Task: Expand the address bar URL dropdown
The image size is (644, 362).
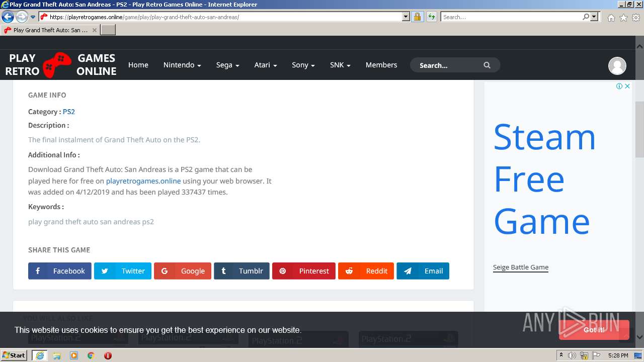Action: [406, 17]
